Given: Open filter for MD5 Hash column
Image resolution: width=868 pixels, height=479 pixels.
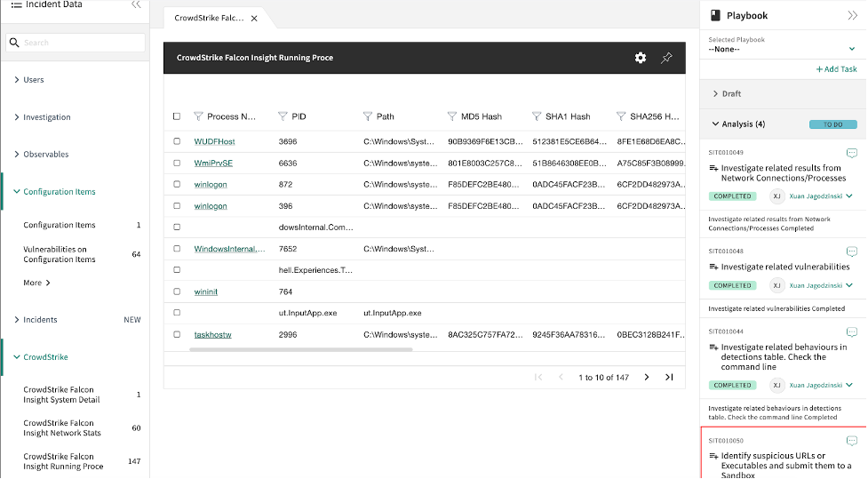Looking at the screenshot, I should (x=452, y=116).
